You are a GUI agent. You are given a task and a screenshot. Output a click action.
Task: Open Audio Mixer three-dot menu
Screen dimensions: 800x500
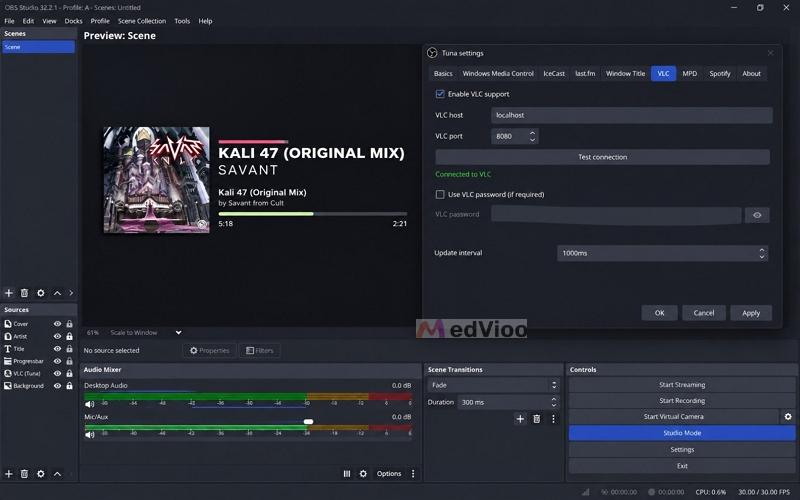point(413,474)
